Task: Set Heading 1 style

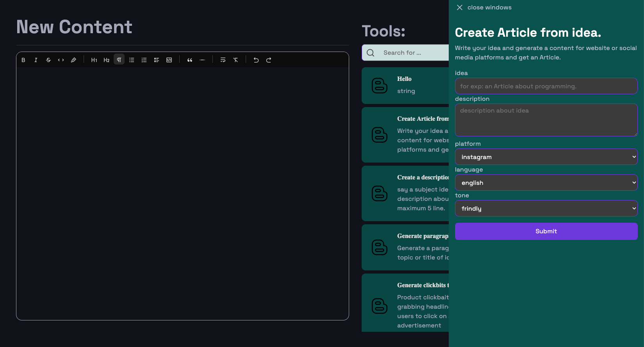Action: (94, 60)
